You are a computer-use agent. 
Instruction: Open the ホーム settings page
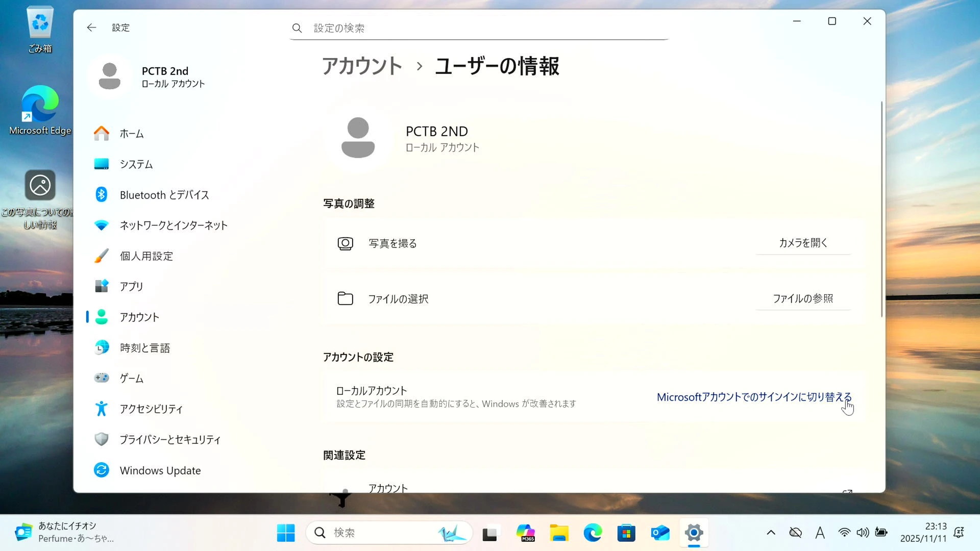(131, 134)
